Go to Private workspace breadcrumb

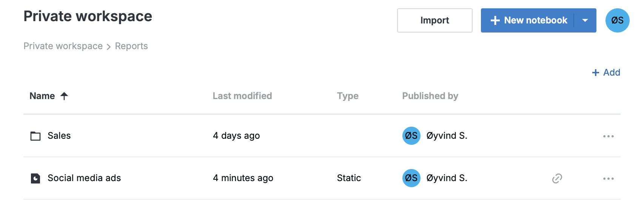coord(63,46)
